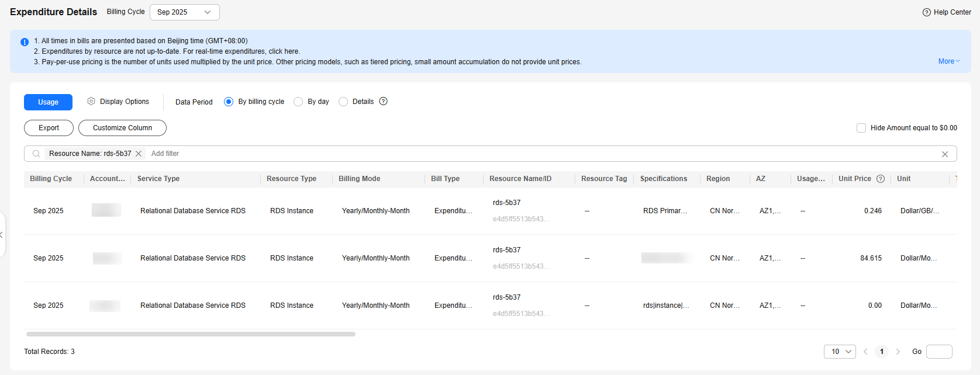Clear all filters with the X icon
The image size is (980, 375).
click(x=945, y=154)
